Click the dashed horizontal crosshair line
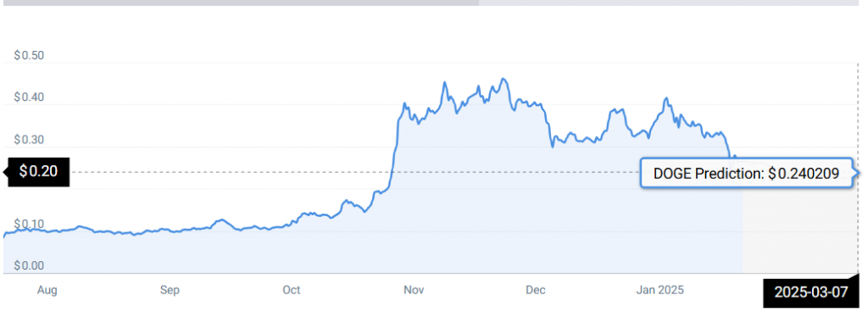 [354, 172]
